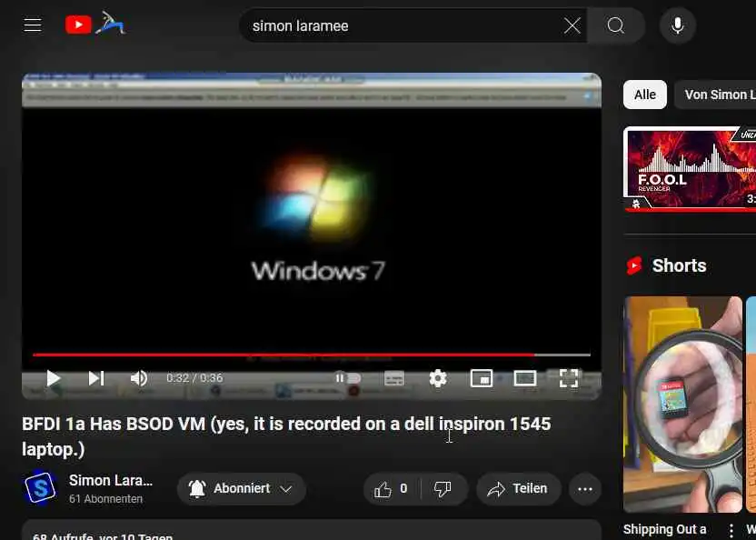
Task: Play the paused video
Action: coord(53,378)
